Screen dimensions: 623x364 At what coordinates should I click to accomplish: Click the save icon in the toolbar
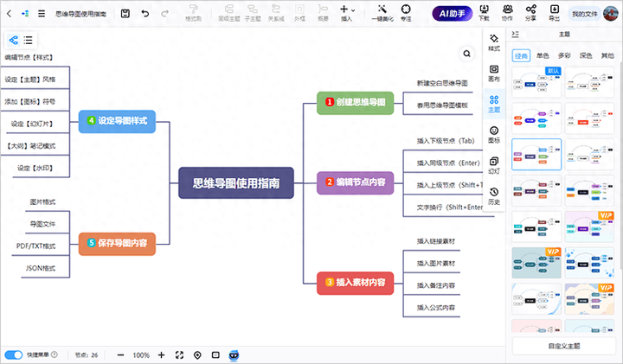[x=125, y=14]
